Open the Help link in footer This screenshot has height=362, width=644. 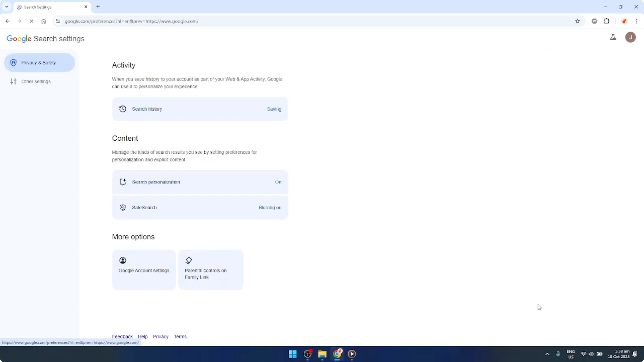click(143, 336)
